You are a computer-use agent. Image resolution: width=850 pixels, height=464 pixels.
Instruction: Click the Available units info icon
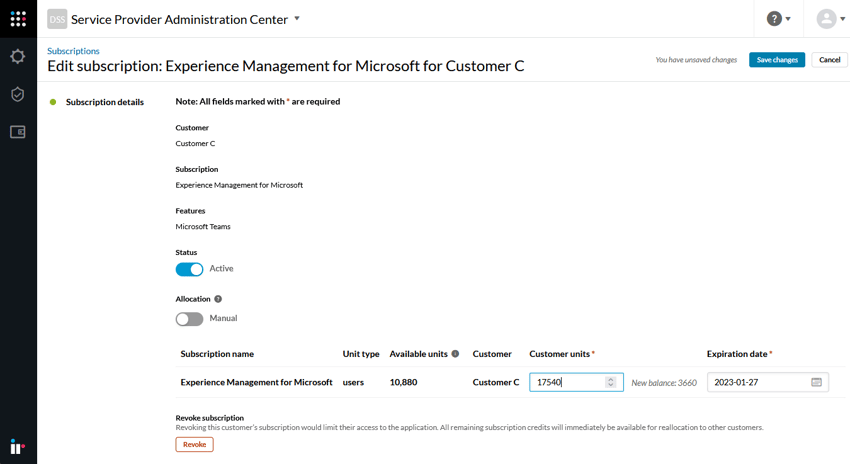point(455,354)
